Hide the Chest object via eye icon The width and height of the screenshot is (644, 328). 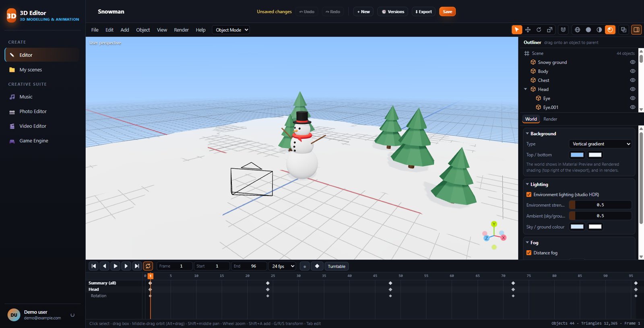[x=633, y=80]
